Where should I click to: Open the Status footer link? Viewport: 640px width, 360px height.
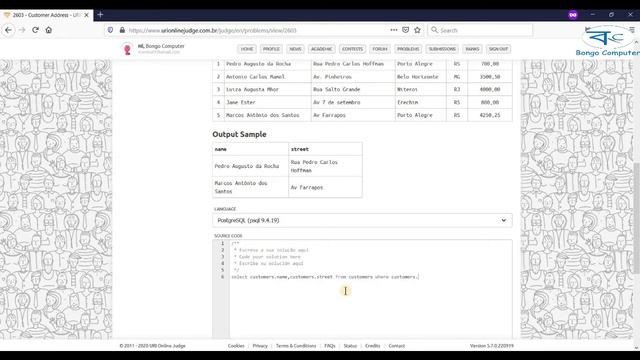click(x=350, y=346)
